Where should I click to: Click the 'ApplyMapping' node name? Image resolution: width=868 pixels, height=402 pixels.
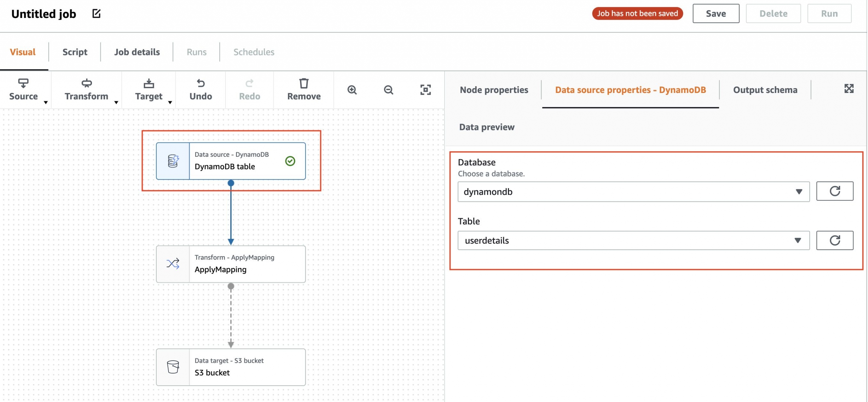[x=221, y=270]
